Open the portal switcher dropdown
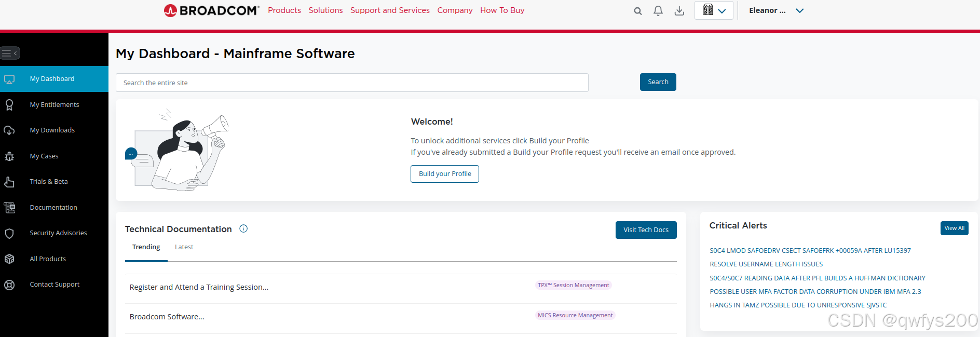980x337 pixels. point(714,10)
